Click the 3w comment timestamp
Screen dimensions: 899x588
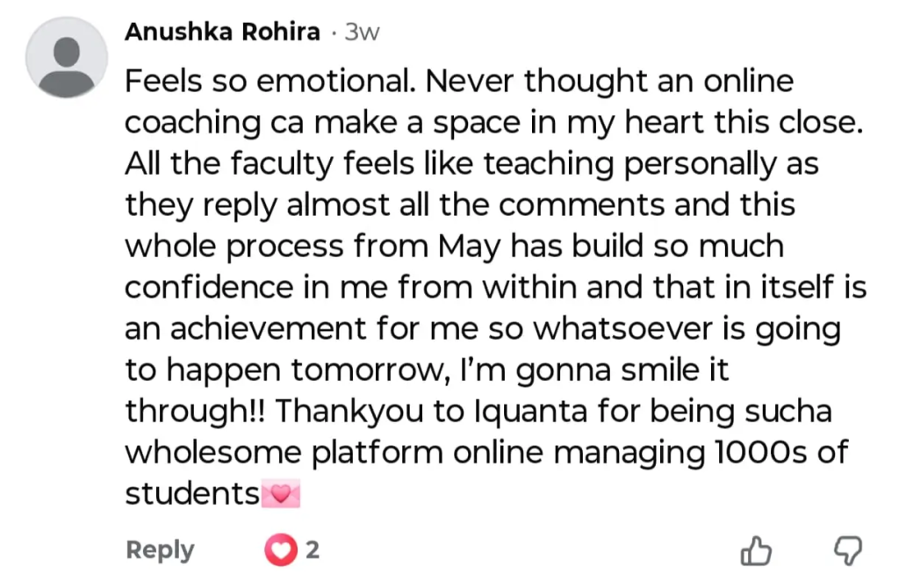(362, 32)
